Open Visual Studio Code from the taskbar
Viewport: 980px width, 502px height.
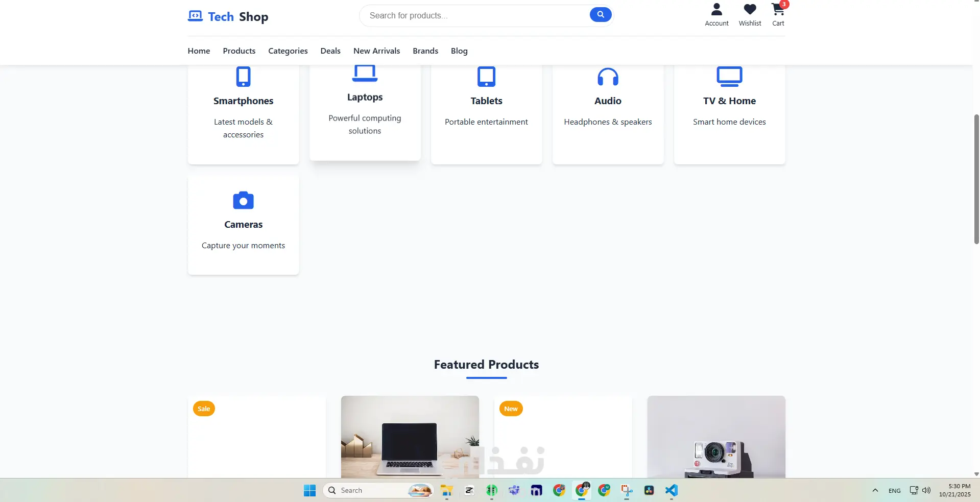point(672,490)
